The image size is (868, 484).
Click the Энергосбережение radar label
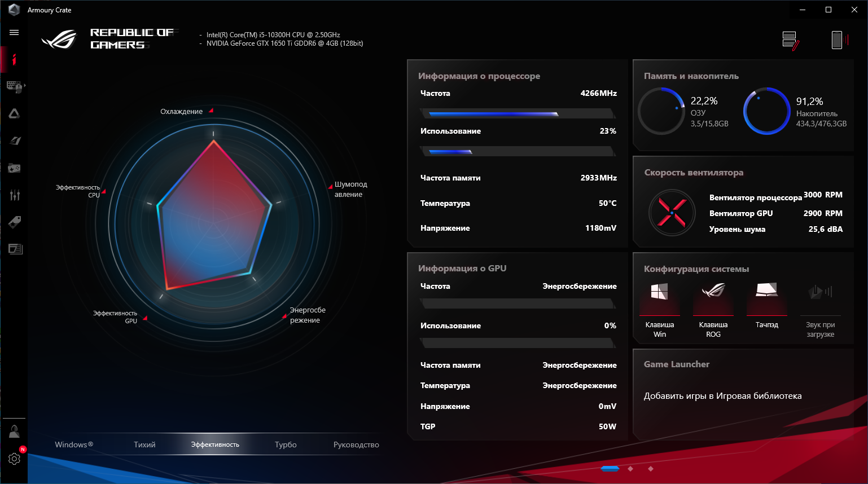pyautogui.click(x=308, y=315)
